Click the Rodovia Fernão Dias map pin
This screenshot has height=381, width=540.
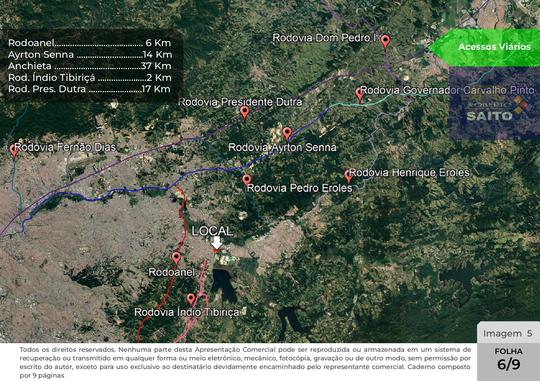(14, 151)
